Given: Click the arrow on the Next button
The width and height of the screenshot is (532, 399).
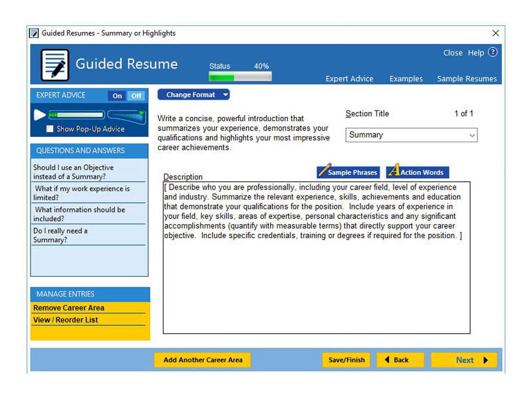Looking at the screenshot, I should (486, 360).
